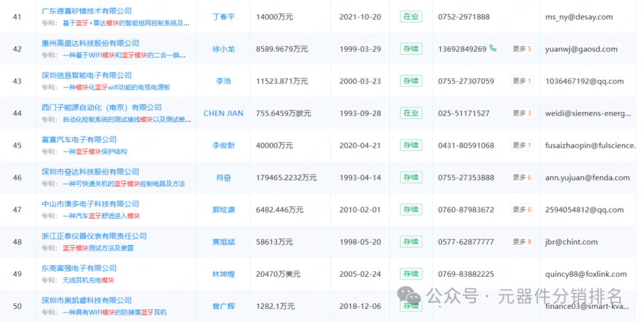Open patent 蓝牙模块测试方法及装置
This screenshot has width=644, height=322.
click(98, 248)
